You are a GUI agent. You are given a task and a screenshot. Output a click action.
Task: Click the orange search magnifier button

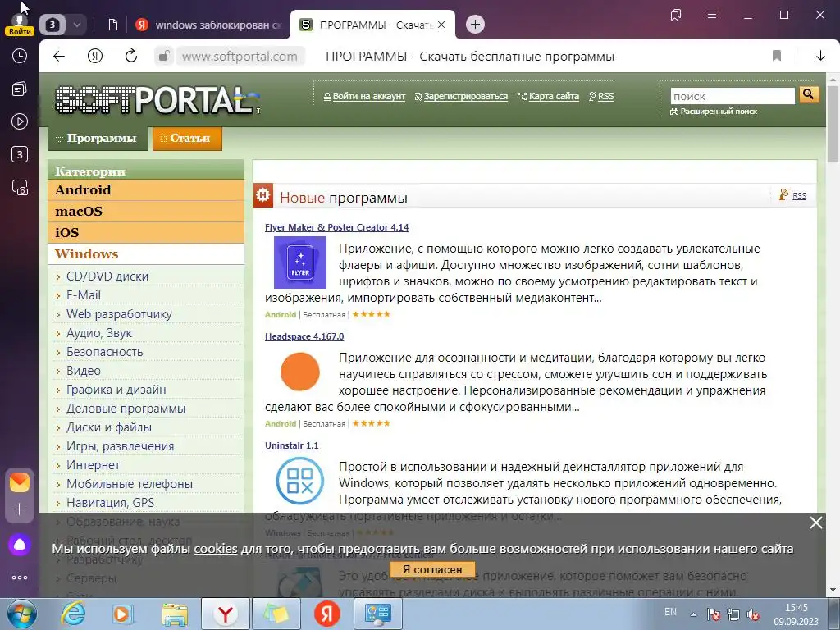point(808,95)
